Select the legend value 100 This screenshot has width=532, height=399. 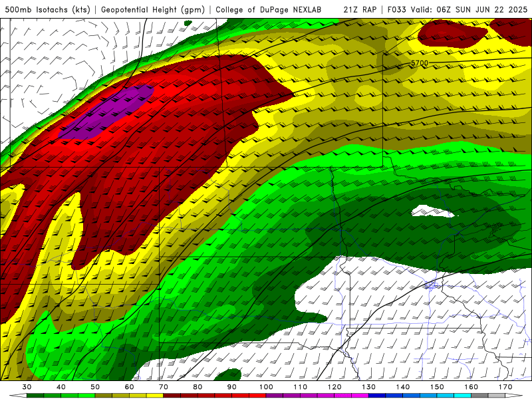(267, 387)
